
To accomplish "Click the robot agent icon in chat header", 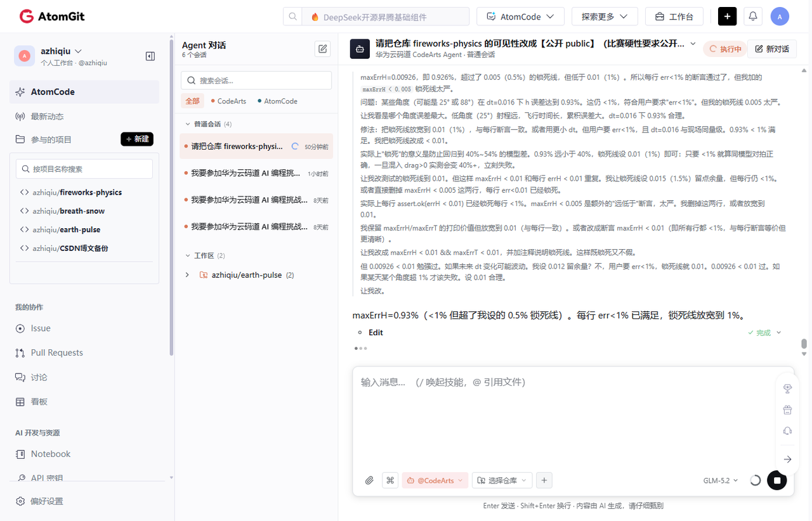I will click(360, 49).
